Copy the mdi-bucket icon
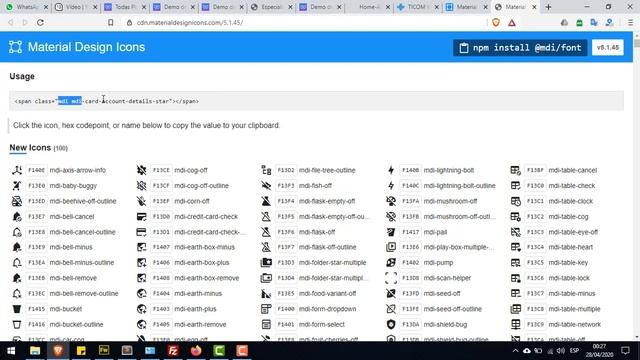Image resolution: width=640 pixels, height=360 pixels. point(17,309)
